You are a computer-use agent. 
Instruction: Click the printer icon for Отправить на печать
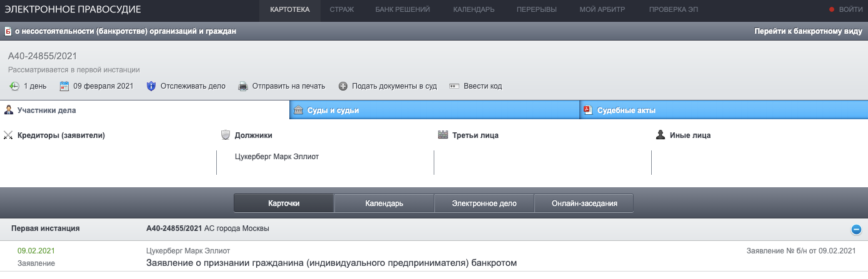click(243, 86)
